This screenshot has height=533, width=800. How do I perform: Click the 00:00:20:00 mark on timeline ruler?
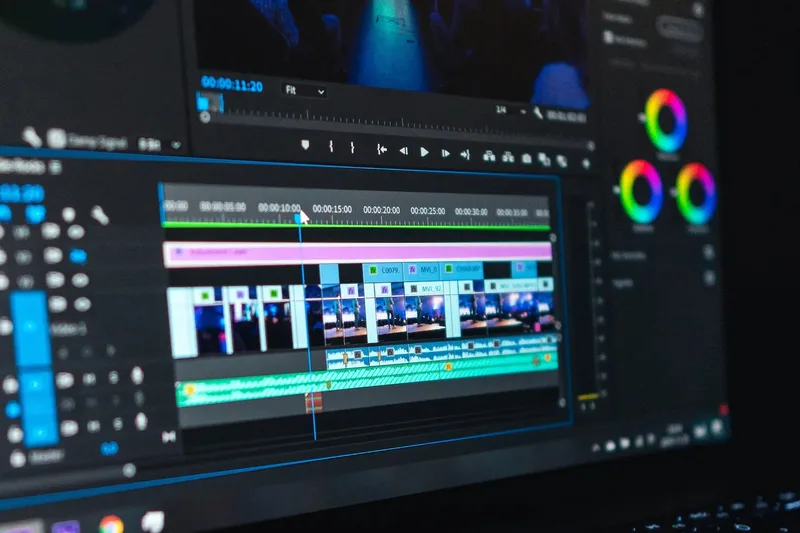point(381,210)
